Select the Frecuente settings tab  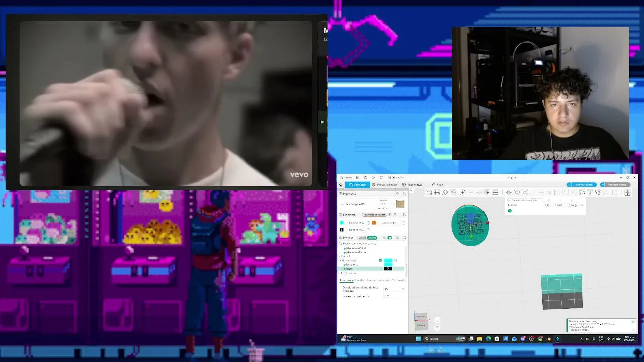[x=347, y=280]
